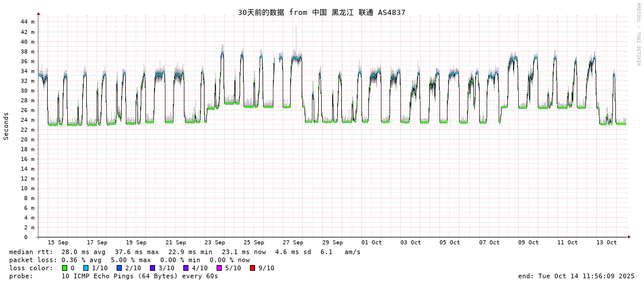Select the blue 2/10 loss color swatch
The height and width of the screenshot is (284, 644).
pyautogui.click(x=119, y=268)
